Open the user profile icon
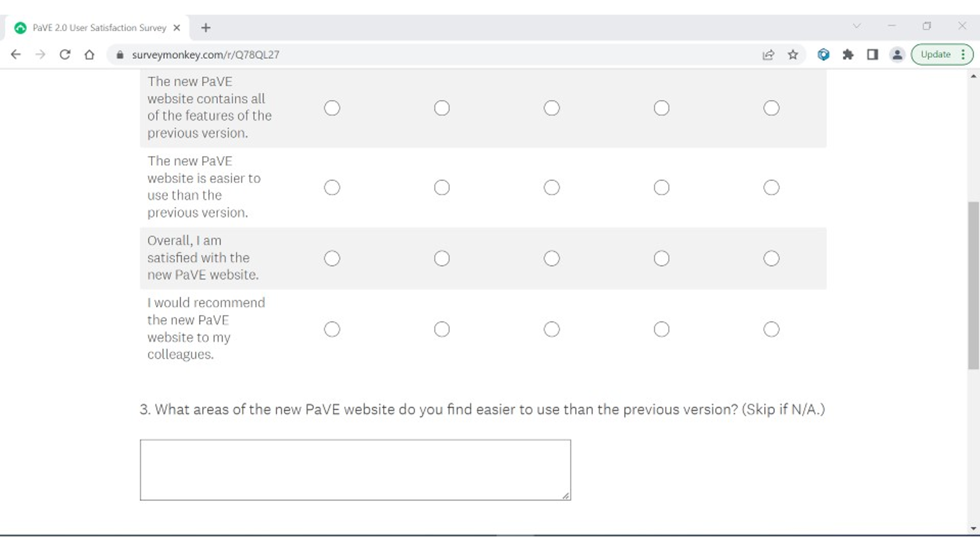This screenshot has width=980, height=551. 897,54
